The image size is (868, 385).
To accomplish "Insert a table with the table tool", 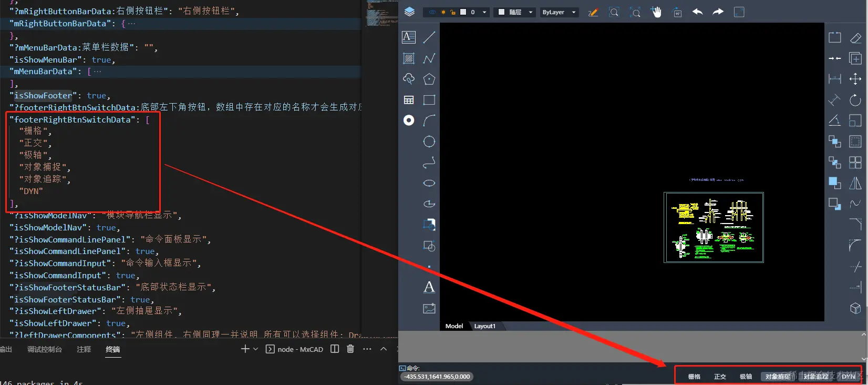I will pos(409,100).
